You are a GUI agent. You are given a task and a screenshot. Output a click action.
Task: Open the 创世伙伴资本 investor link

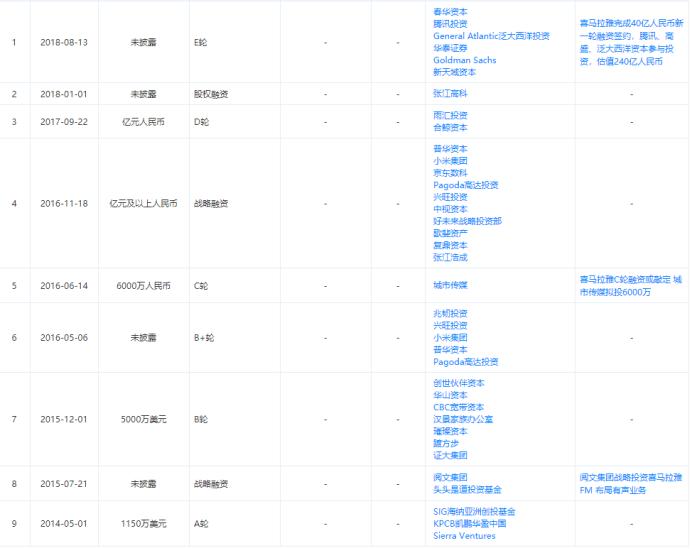(459, 384)
